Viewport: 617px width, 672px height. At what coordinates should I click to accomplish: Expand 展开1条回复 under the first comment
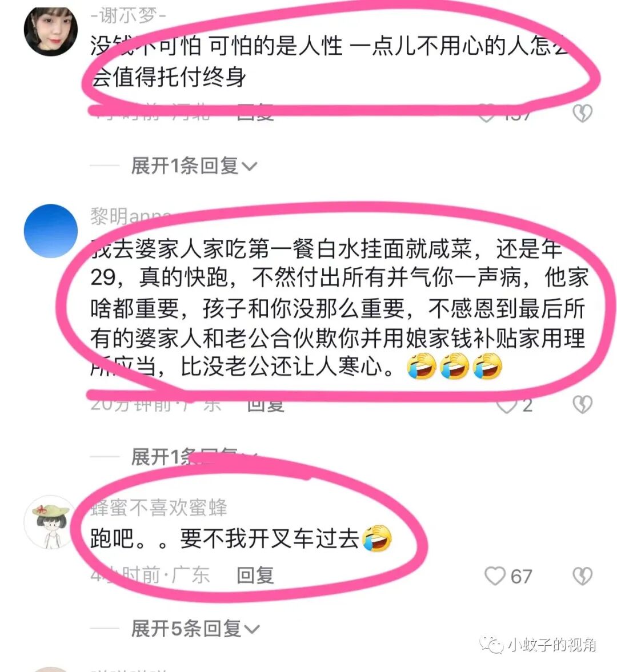tap(194, 166)
